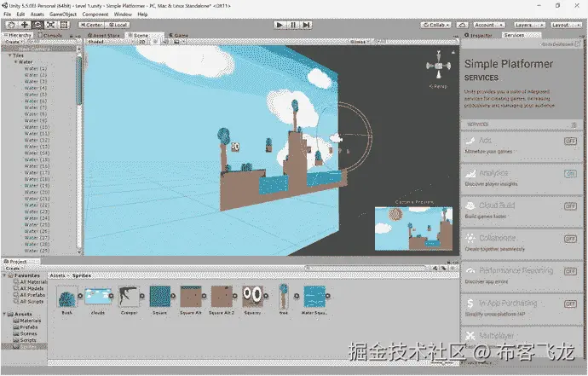Toggle scene lighting icon in Scene toolbar
Viewport: 588px width, 376px height.
(x=155, y=42)
